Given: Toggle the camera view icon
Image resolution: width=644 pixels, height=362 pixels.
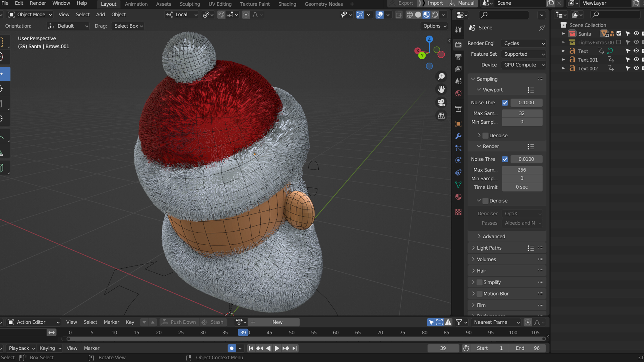Looking at the screenshot, I should (x=441, y=102).
